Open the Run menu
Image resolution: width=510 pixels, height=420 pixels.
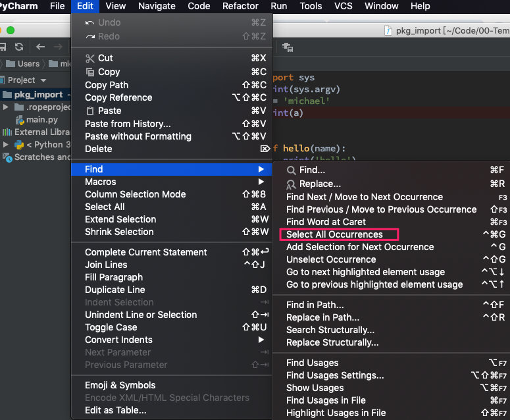point(279,6)
